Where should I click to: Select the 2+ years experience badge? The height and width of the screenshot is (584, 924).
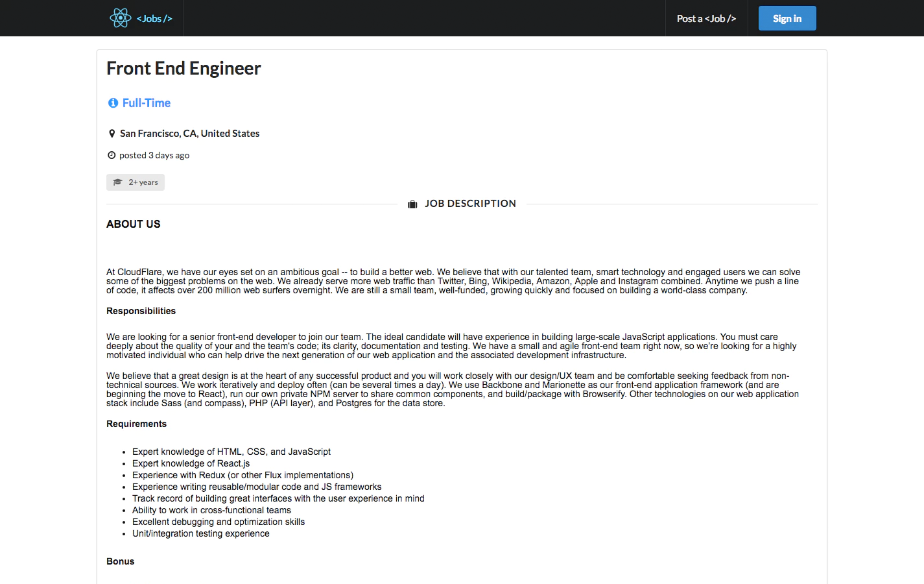135,182
